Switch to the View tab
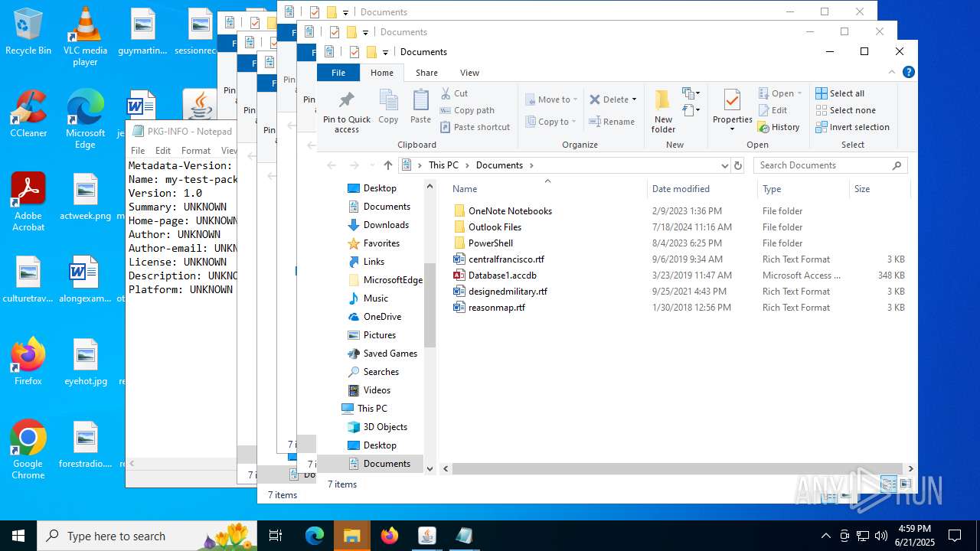Viewport: 980px width, 551px height. point(469,73)
